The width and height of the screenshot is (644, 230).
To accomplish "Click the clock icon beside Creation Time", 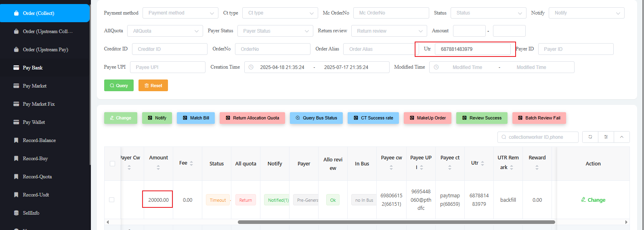I will click(251, 67).
